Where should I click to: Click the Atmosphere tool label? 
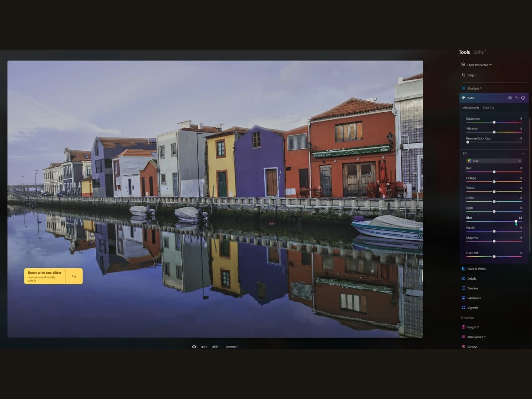coord(475,337)
